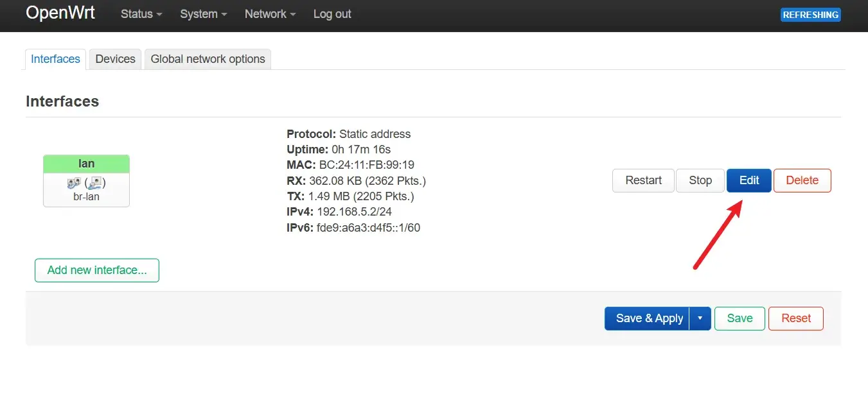Open the Status dropdown menu
This screenshot has height=394, width=868.
click(141, 14)
